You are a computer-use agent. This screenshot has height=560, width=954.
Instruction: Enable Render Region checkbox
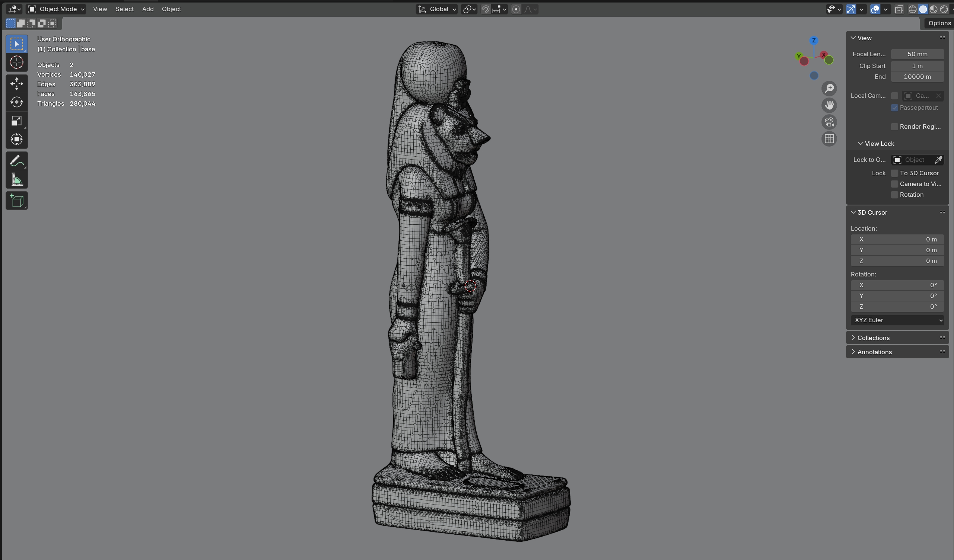(x=894, y=127)
